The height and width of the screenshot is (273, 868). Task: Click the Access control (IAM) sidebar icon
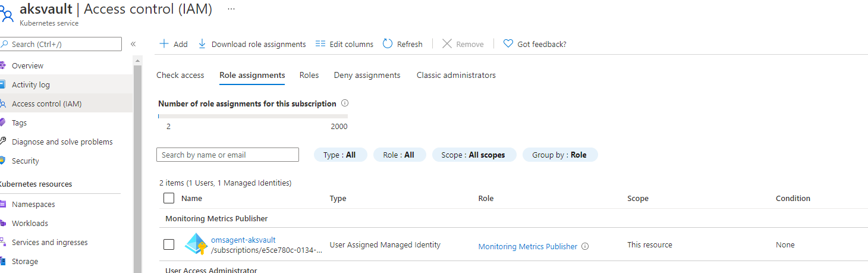click(x=2, y=103)
